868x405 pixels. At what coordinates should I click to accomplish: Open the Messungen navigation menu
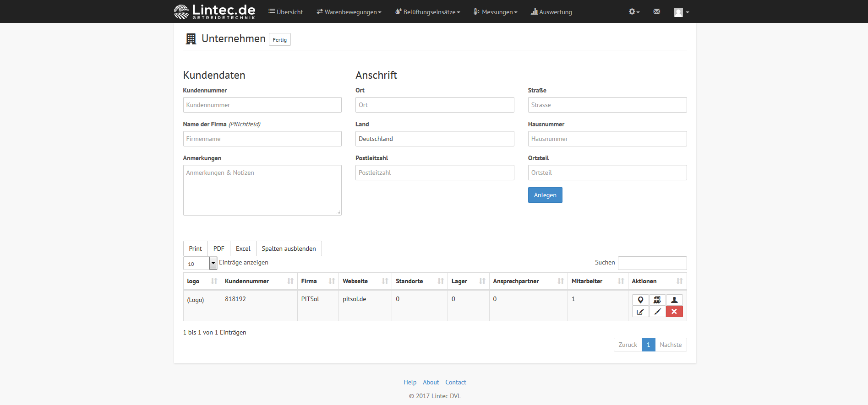[x=496, y=12]
